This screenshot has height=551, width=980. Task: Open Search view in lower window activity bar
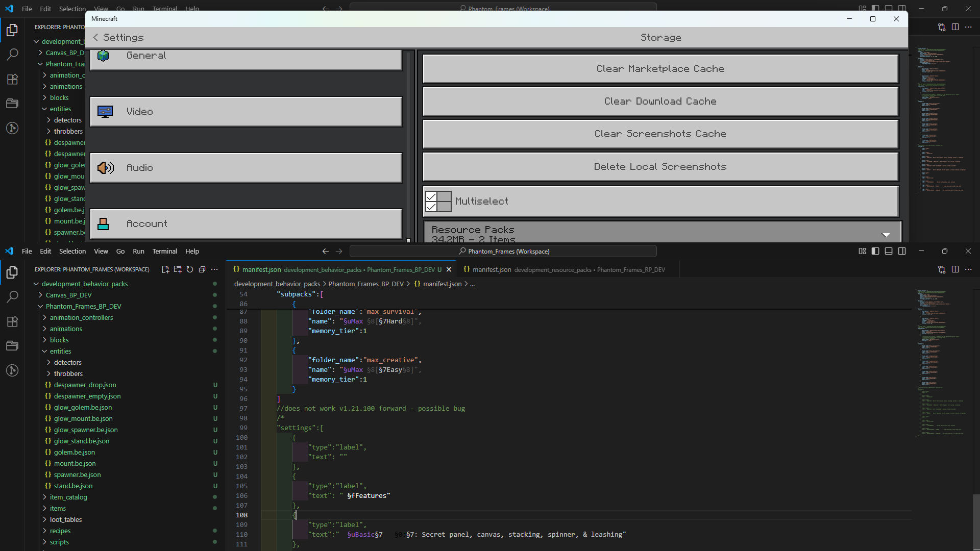12,296
